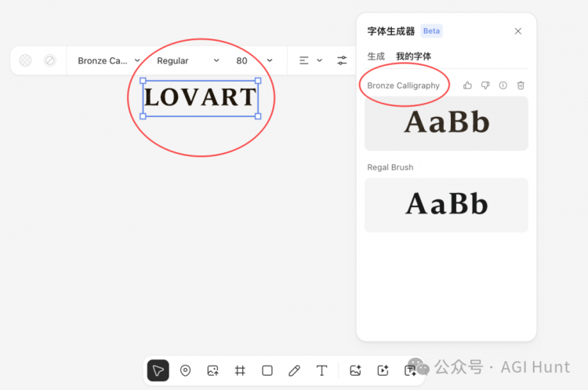
Task: Click the image upload tool
Action: (212, 370)
